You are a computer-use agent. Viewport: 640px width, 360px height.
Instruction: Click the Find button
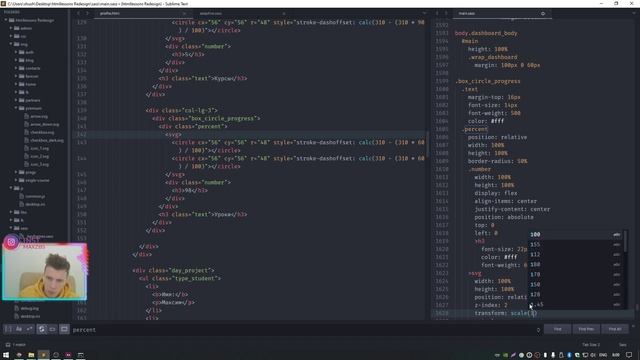(557, 329)
